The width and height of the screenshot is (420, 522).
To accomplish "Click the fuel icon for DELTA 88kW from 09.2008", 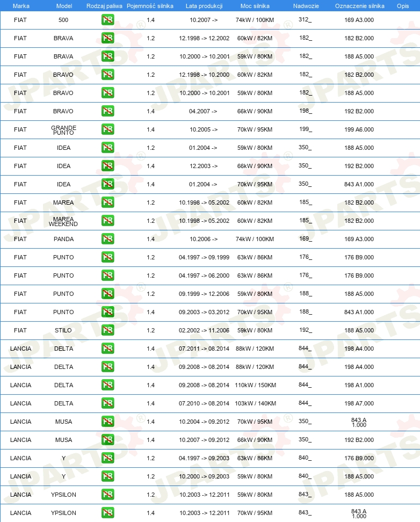I will pos(107,367).
